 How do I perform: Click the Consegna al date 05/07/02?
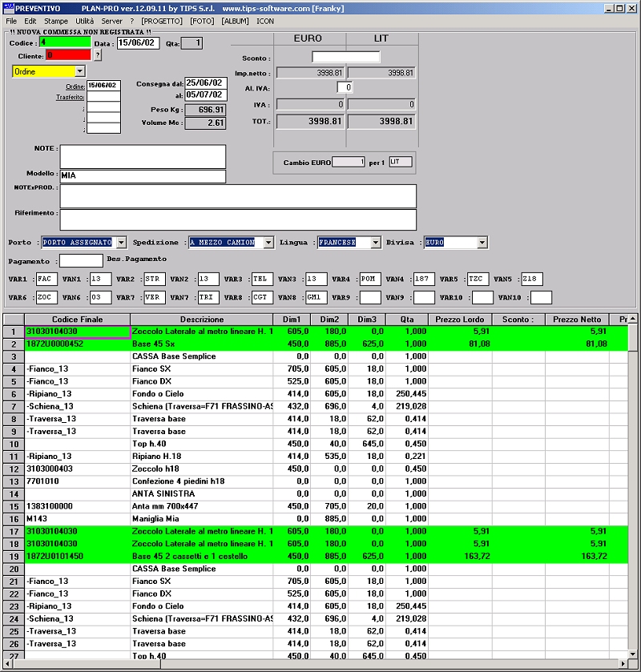click(206, 95)
